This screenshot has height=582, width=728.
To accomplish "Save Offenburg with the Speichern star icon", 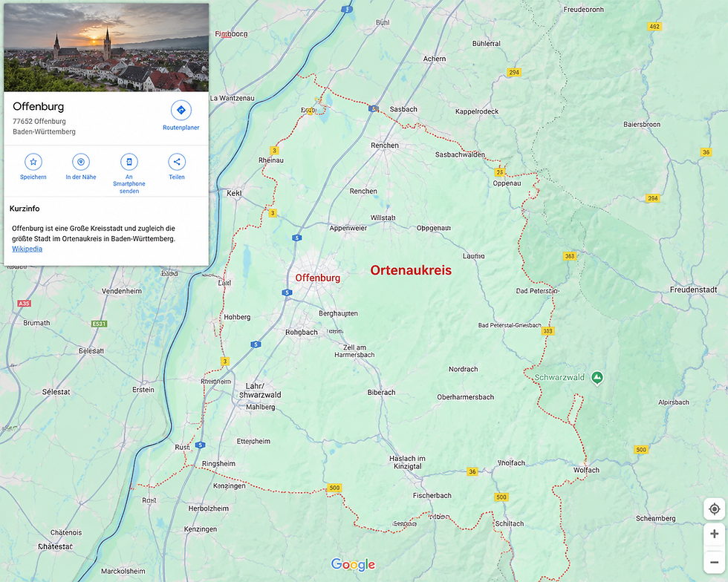I will (33, 162).
